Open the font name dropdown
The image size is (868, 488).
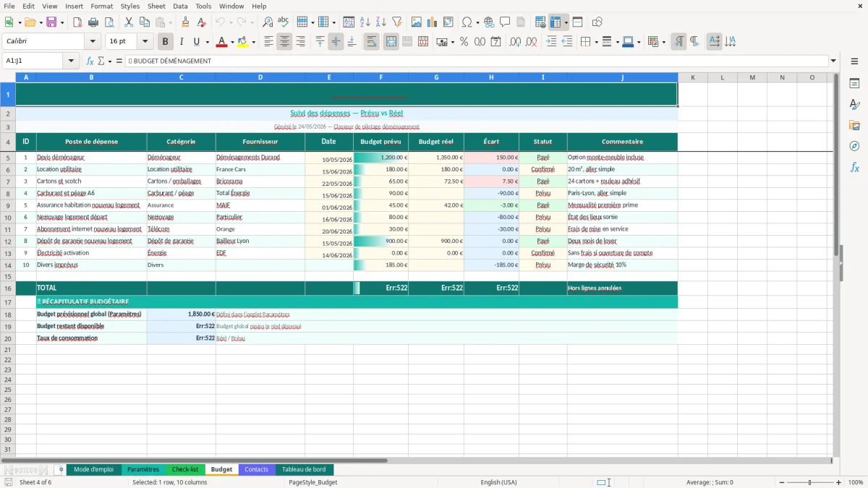click(93, 42)
